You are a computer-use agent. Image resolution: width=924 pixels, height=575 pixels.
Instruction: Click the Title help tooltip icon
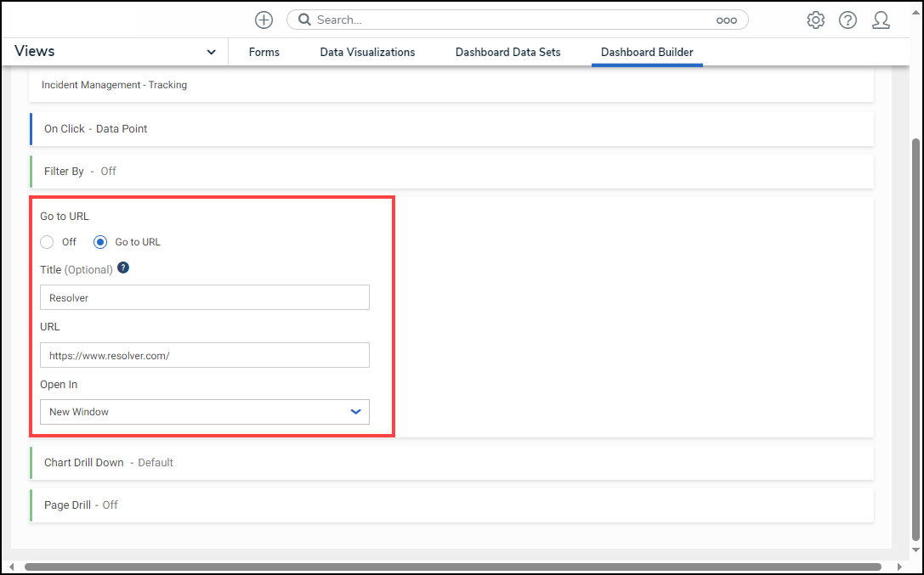click(x=123, y=268)
